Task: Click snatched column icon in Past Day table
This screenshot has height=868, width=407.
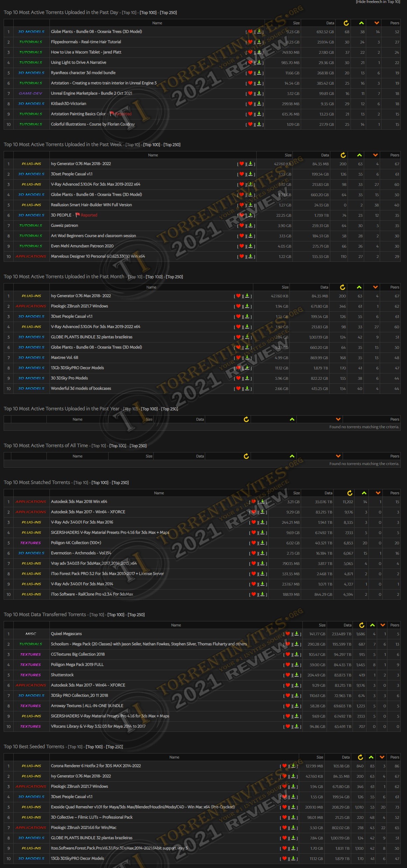Action: pos(346,23)
